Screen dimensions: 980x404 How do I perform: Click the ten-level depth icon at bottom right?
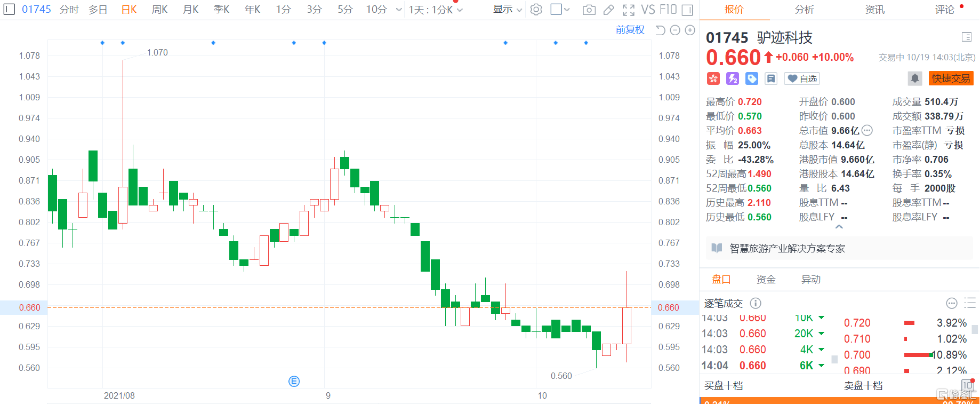(968, 385)
